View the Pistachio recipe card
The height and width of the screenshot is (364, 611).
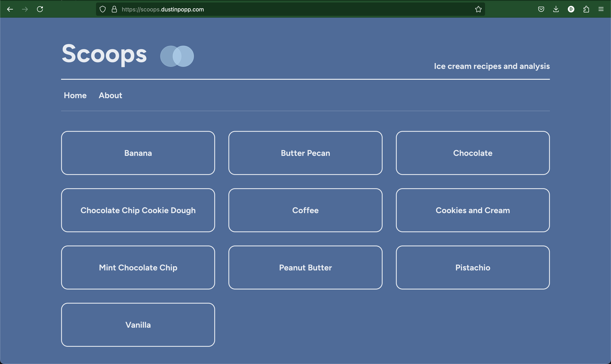coord(473,268)
